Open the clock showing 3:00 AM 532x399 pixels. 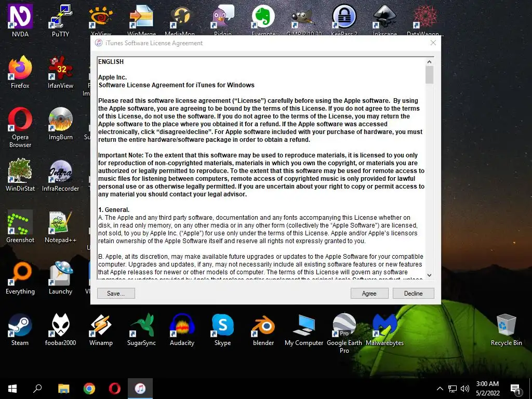pos(487,389)
